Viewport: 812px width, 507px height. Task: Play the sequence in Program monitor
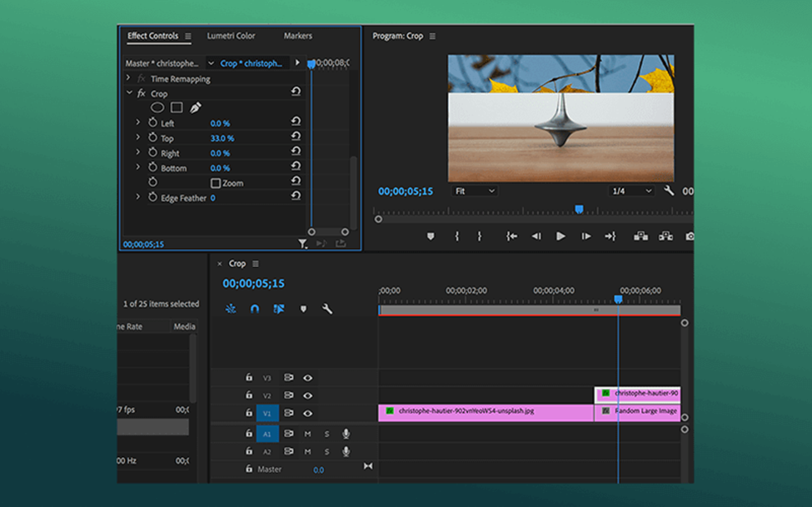pyautogui.click(x=560, y=236)
